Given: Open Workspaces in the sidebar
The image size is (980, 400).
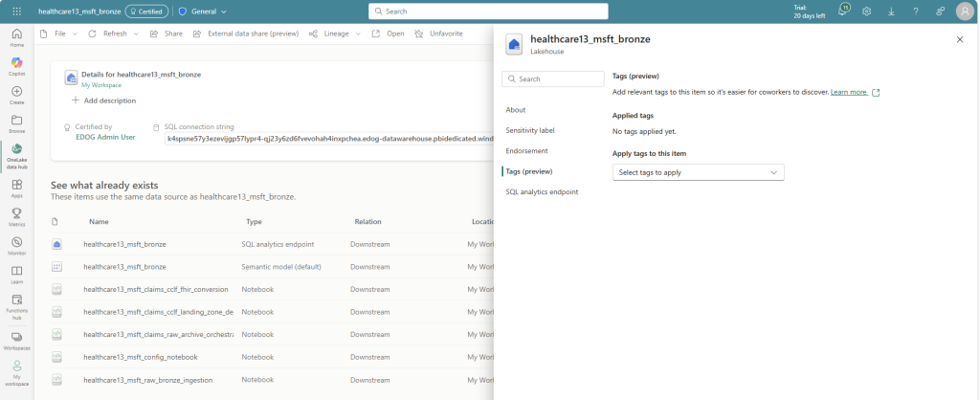Looking at the screenshot, I should tap(17, 340).
